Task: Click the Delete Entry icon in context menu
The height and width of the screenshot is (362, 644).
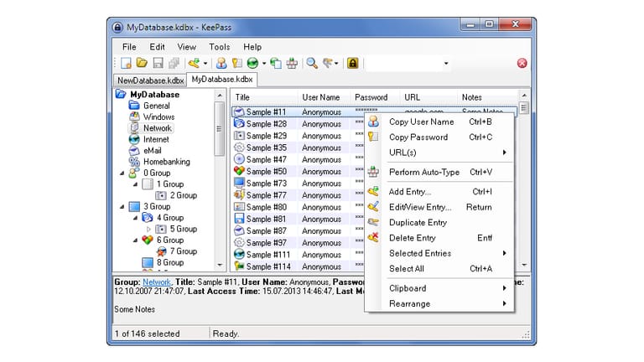Action: click(373, 238)
